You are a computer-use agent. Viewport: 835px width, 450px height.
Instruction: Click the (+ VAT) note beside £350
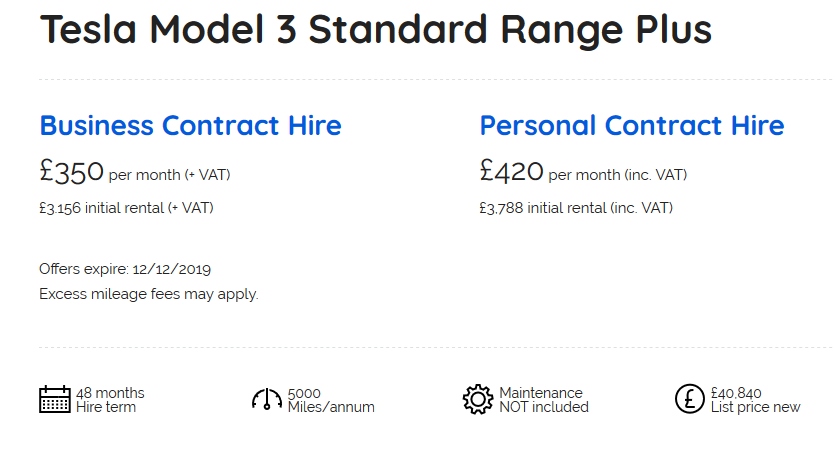click(208, 175)
